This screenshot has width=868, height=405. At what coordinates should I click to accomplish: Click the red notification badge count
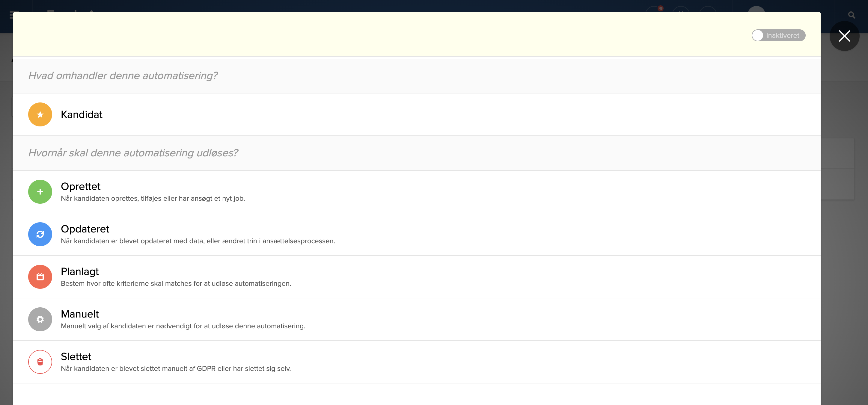pos(660,8)
